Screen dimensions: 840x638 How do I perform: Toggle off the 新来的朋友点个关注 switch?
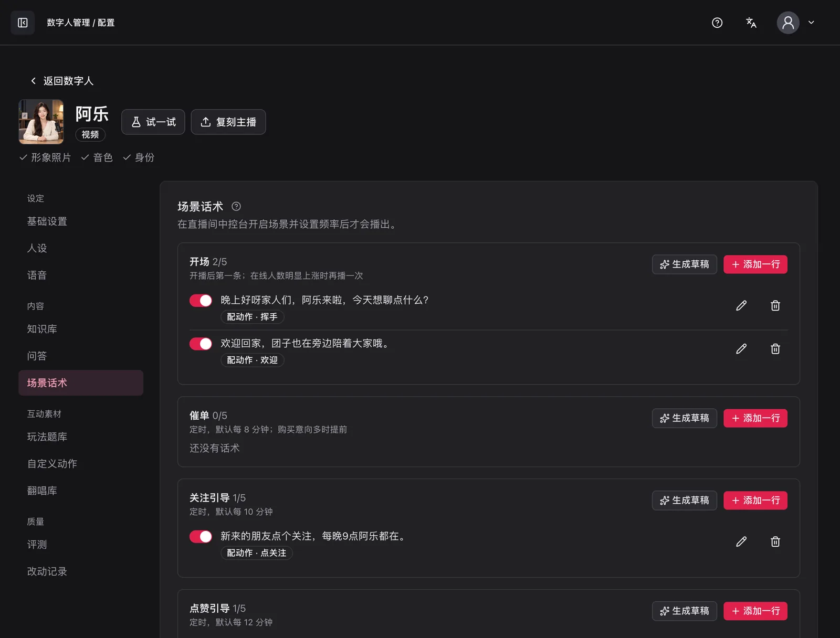201,536
